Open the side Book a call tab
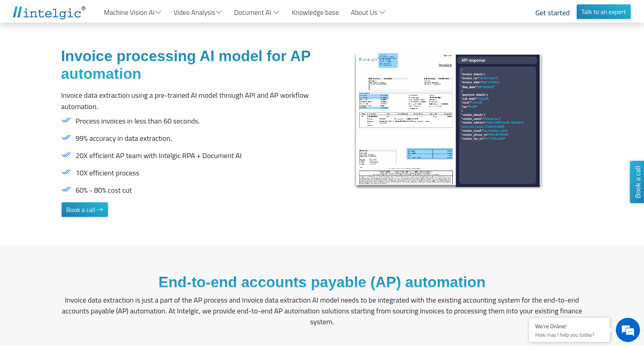This screenshot has width=644, height=346. pos(637,182)
